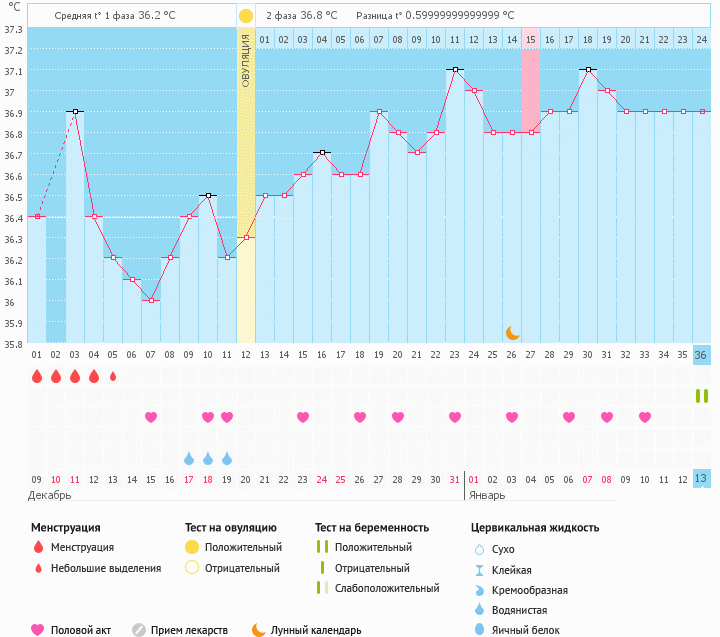Click the highlighted cycle day 36 label
The width and height of the screenshot is (720, 637).
click(x=701, y=355)
